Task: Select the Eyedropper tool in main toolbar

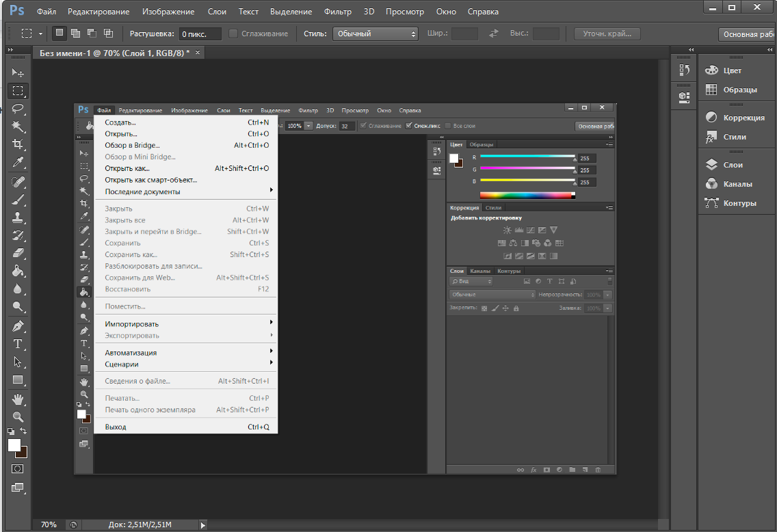Action: 17,162
